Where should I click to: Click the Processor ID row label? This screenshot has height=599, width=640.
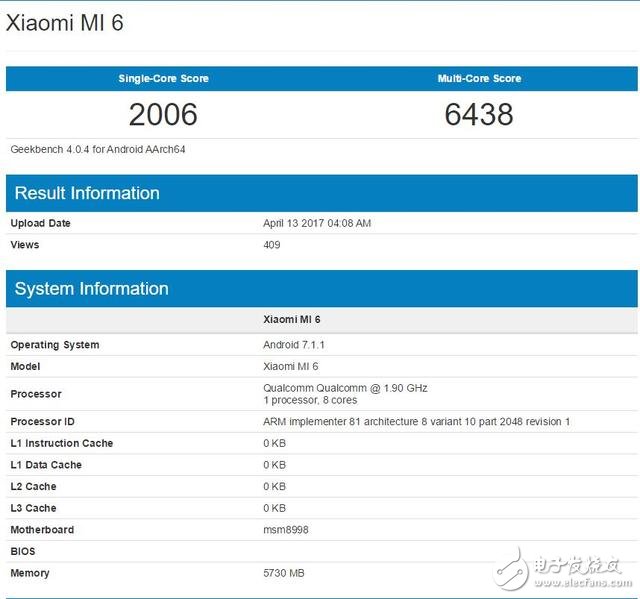42,422
